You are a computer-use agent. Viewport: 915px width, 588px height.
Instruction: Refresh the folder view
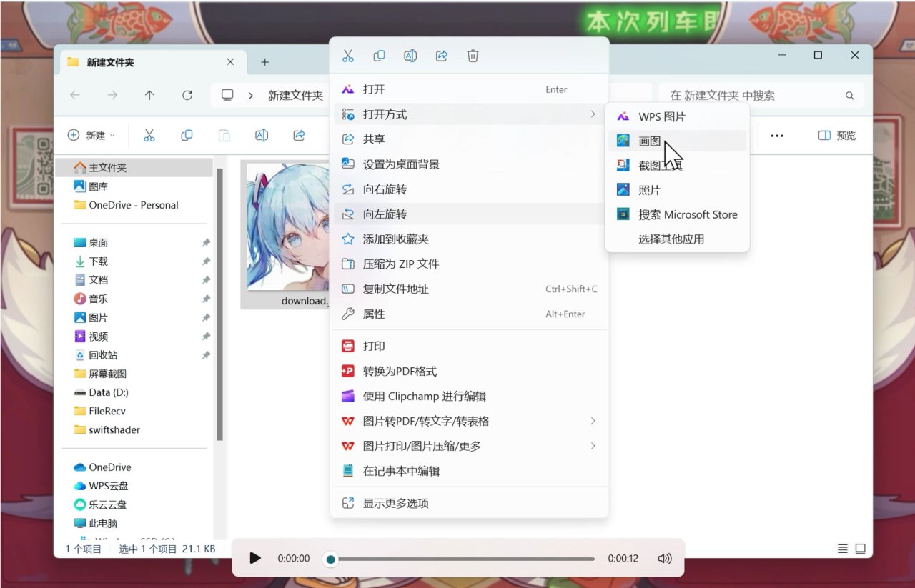(x=187, y=95)
